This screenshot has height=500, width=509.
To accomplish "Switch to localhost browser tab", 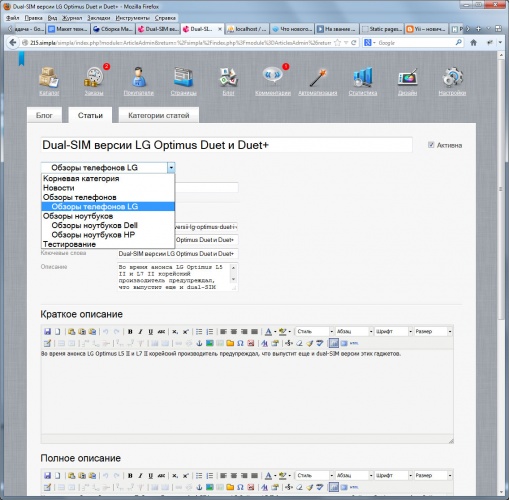I will click(247, 29).
